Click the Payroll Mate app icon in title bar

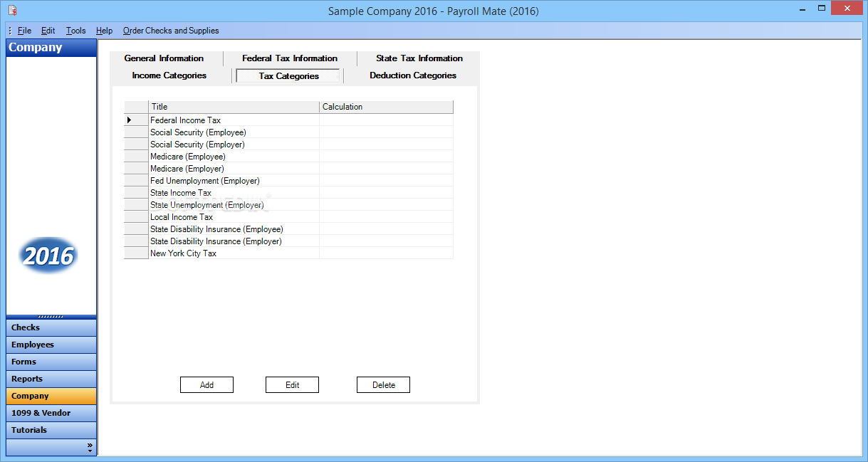[12, 11]
